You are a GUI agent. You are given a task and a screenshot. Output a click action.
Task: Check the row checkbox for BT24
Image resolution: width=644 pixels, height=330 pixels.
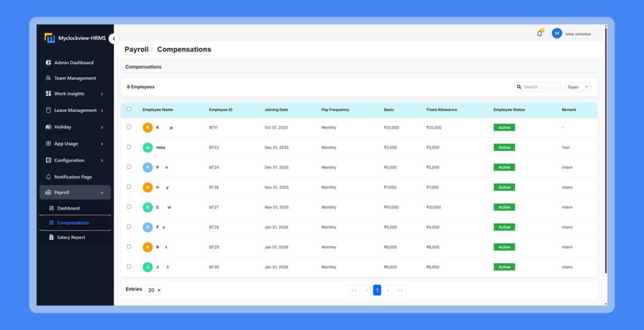point(129,167)
